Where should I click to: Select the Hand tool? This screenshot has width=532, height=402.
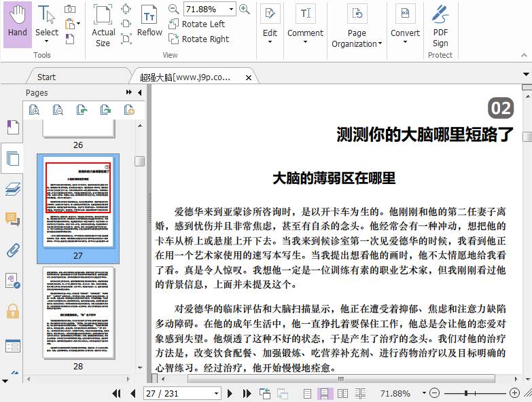(18, 24)
